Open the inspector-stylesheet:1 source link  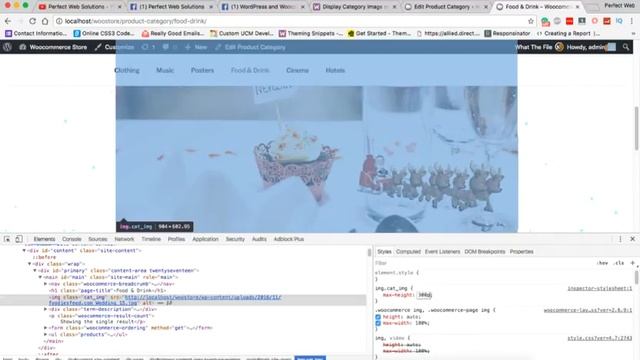coord(600,289)
